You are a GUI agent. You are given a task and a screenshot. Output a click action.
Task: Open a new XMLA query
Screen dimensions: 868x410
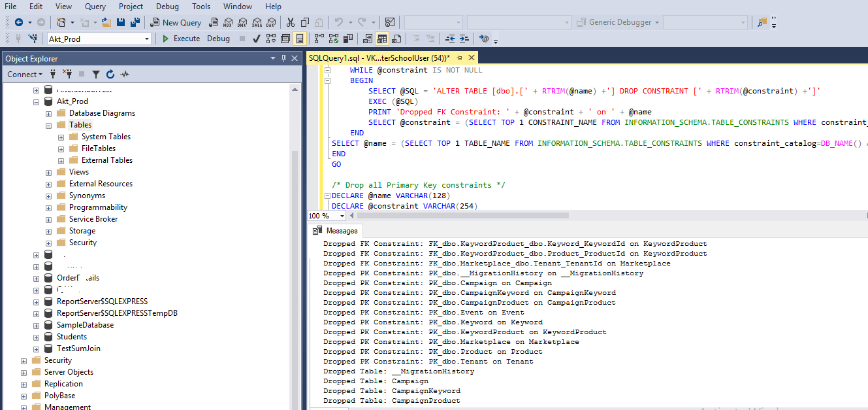click(257, 22)
